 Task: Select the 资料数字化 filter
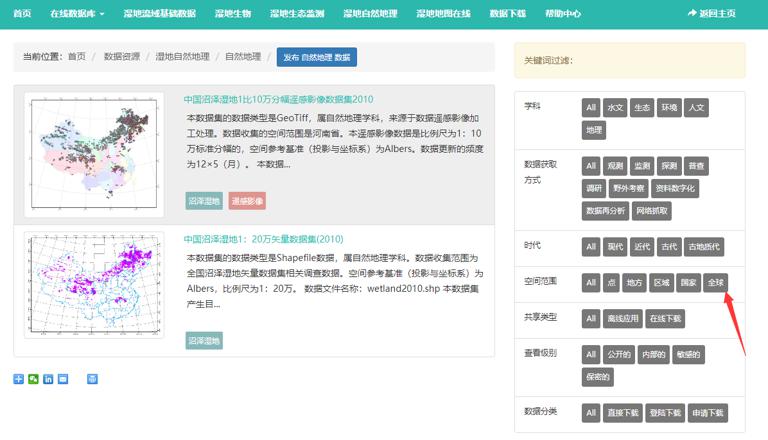point(675,188)
